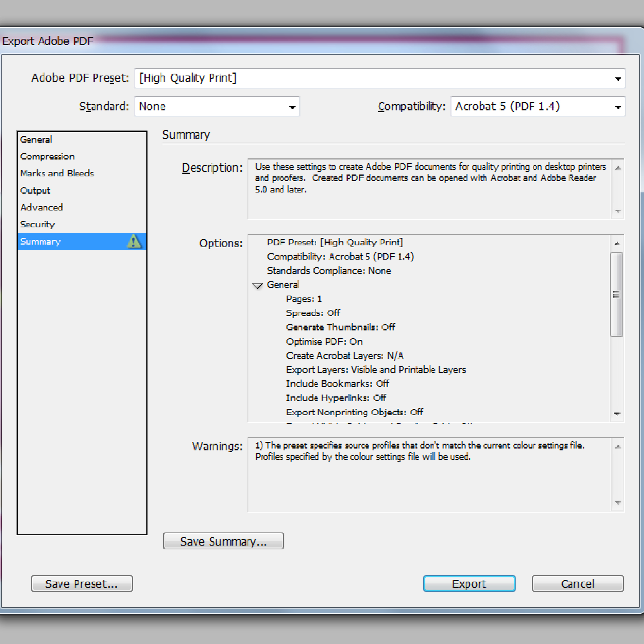The width and height of the screenshot is (644, 644).
Task: Click the Options scrollbar thumb
Action: [617, 295]
